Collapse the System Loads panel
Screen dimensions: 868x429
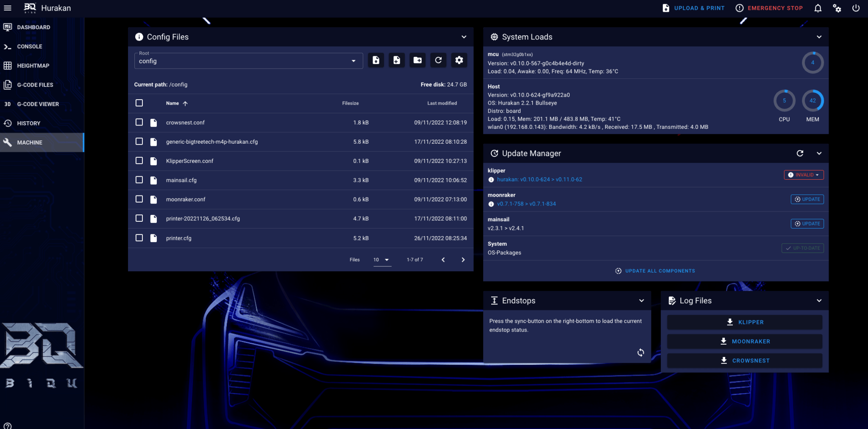819,37
